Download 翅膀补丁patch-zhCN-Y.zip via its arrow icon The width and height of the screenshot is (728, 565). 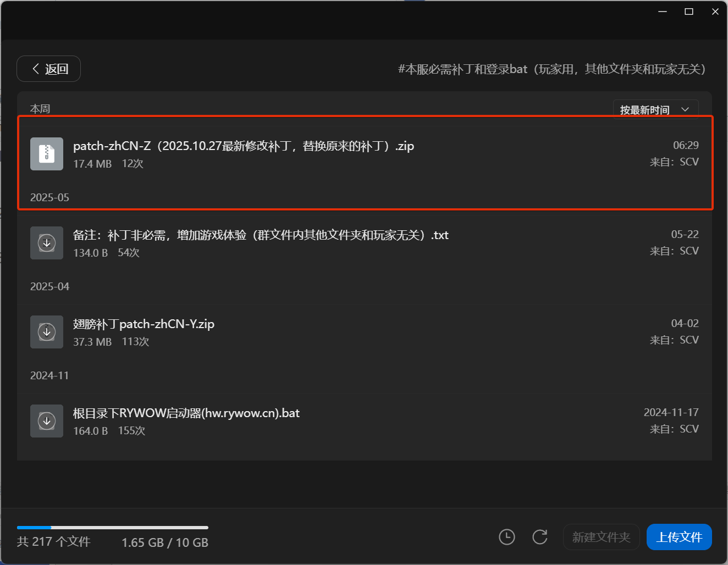tap(47, 332)
